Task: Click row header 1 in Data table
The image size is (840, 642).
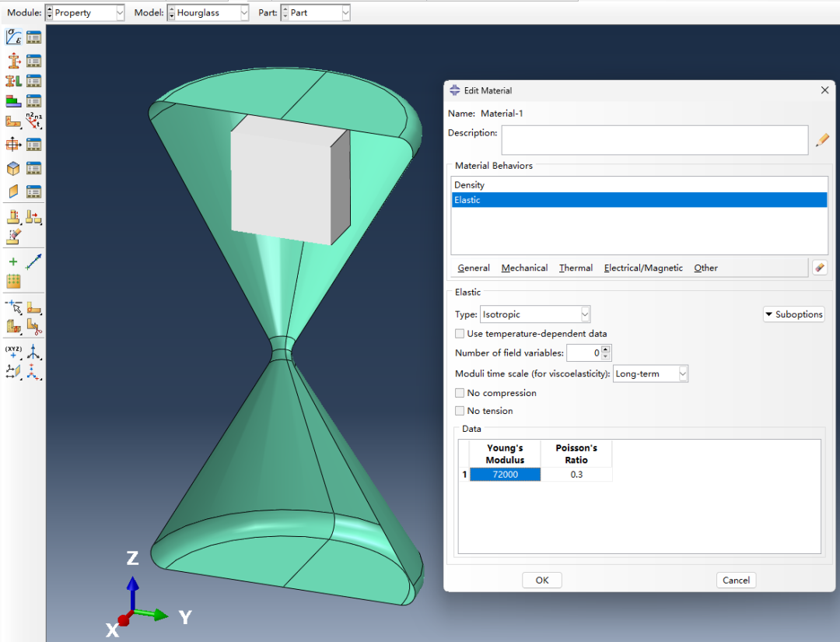Action: point(464,474)
